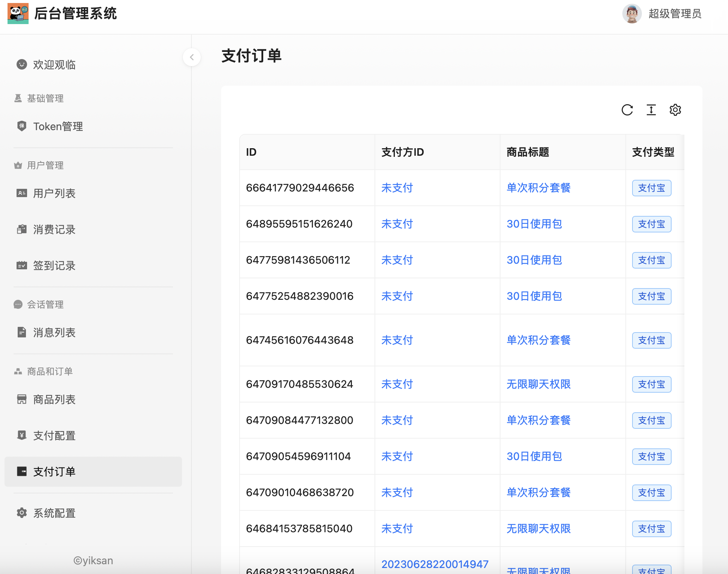Screen dimensions: 728x574
Task: Open the 超级管理员 user avatar
Action: pyautogui.click(x=632, y=14)
